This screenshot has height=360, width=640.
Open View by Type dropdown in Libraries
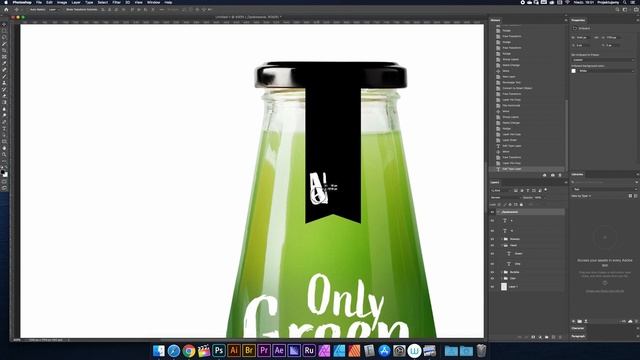tap(582, 196)
